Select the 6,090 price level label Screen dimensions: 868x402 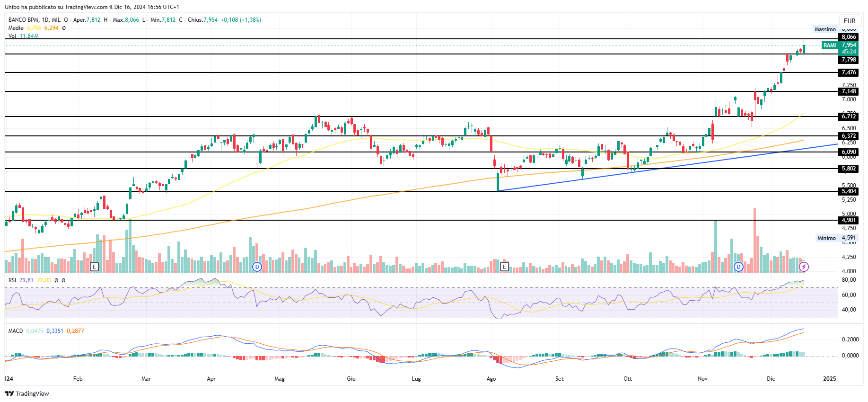(849, 152)
